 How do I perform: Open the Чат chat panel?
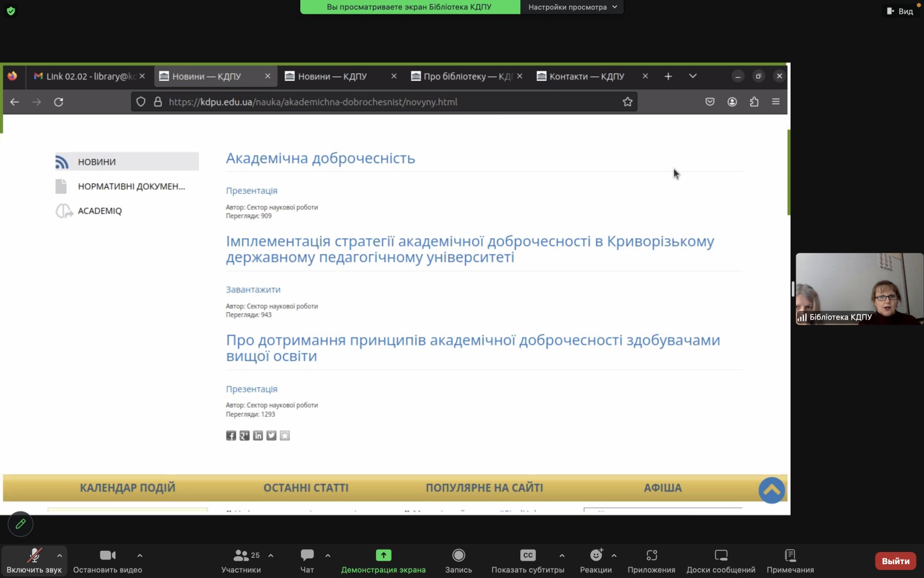coord(307,561)
